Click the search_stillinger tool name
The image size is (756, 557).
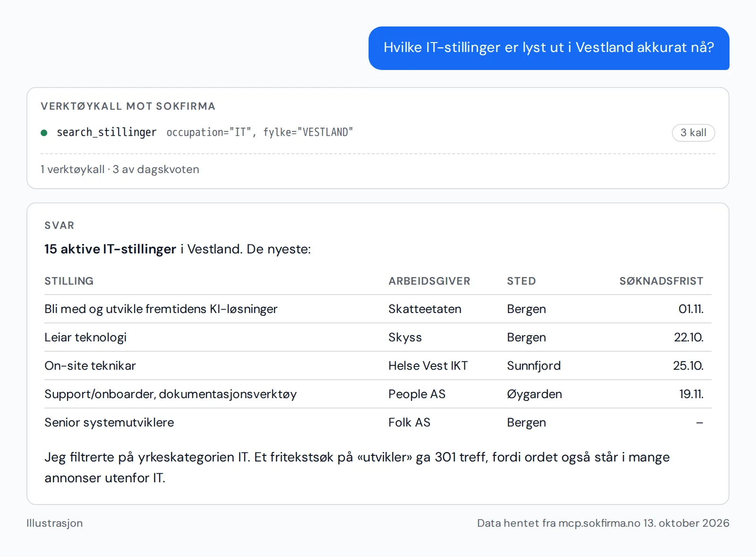(x=106, y=132)
